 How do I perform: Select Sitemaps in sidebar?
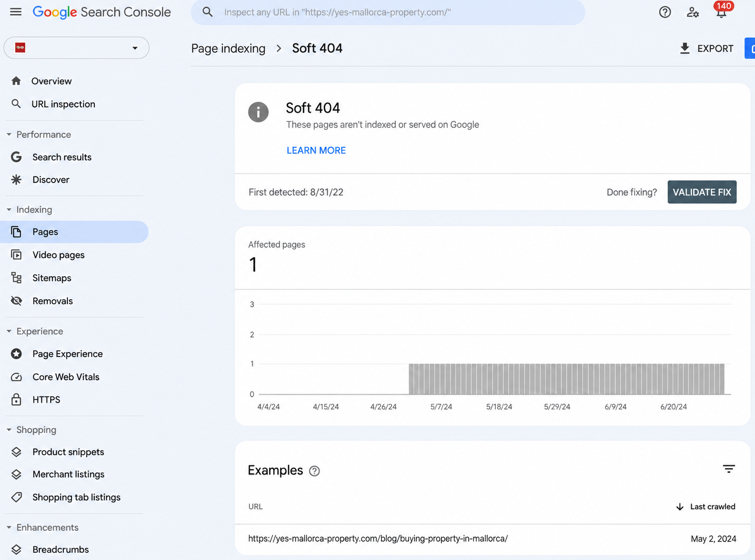52,278
